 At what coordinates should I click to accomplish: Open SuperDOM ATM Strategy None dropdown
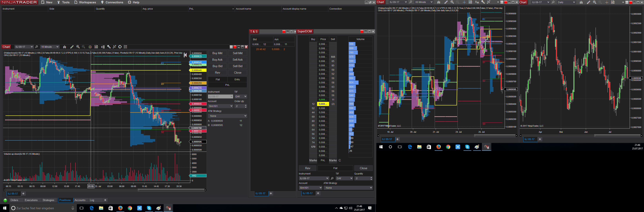pyautogui.click(x=348, y=188)
